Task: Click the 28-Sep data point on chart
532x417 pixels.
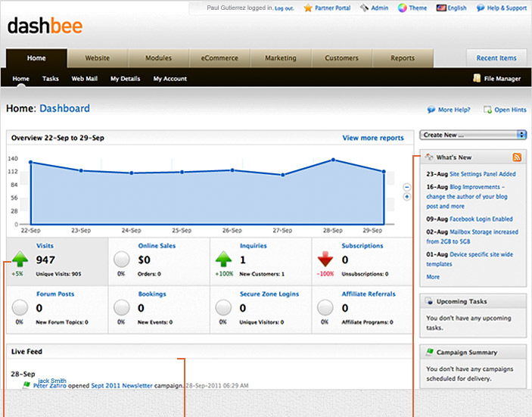Action: tap(333, 160)
